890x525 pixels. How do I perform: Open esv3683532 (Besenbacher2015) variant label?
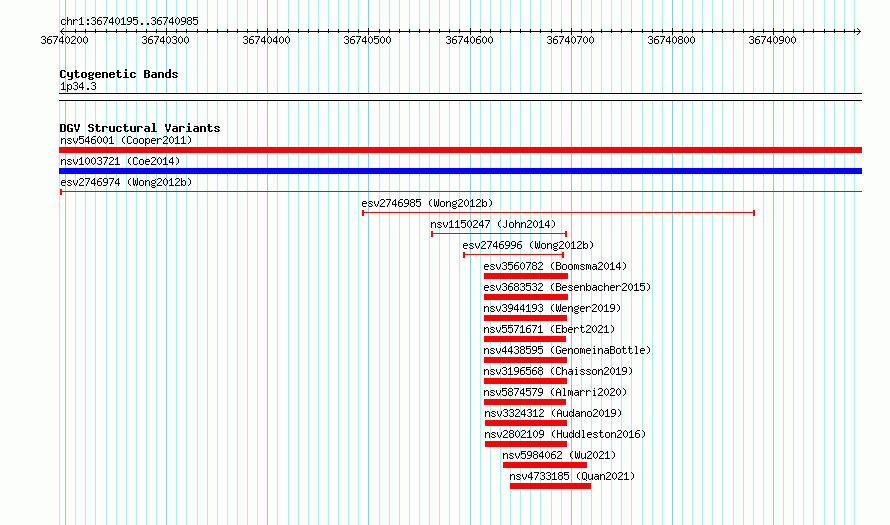click(x=567, y=287)
